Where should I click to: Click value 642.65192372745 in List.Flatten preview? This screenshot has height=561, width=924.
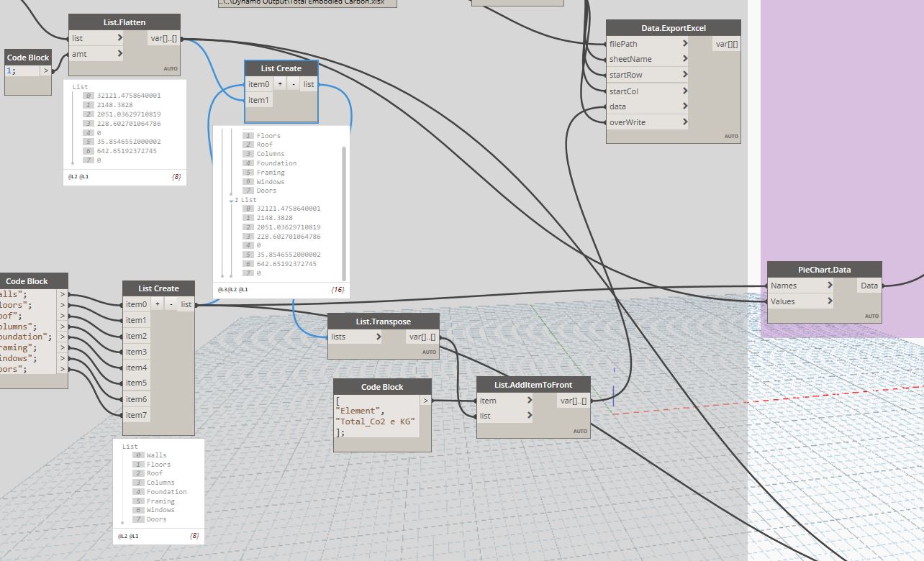pos(127,151)
